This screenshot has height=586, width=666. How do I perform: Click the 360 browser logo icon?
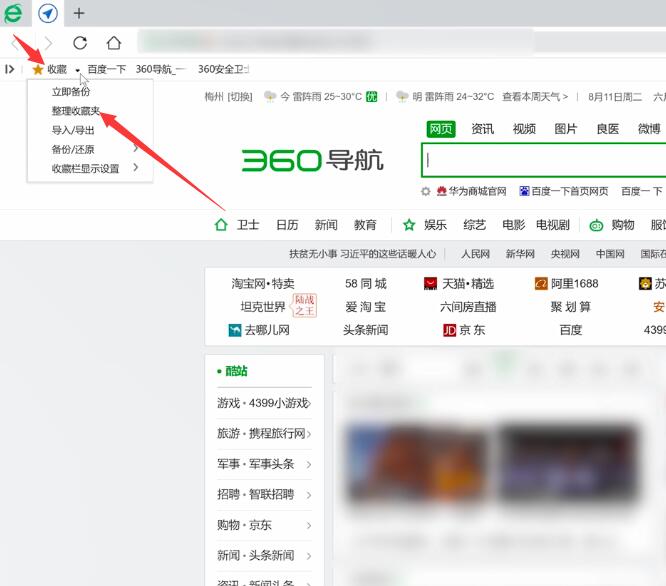coord(14,13)
